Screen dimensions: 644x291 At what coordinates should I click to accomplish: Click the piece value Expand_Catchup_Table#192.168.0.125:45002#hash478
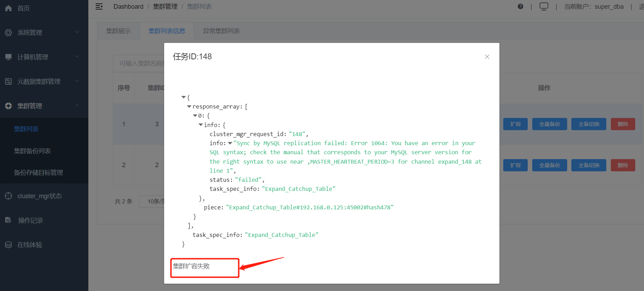[310, 207]
